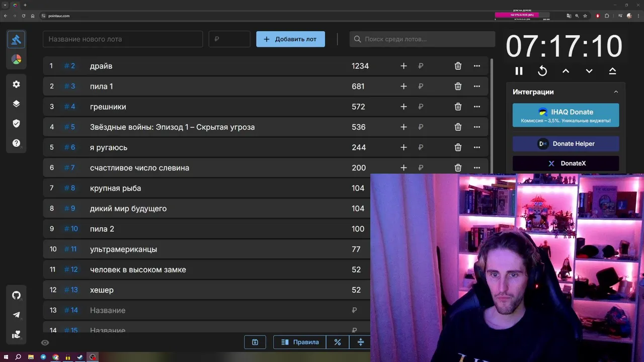Toggle the eye visibility icon at bottom left
Image resolution: width=644 pixels, height=362 pixels.
[x=45, y=342]
